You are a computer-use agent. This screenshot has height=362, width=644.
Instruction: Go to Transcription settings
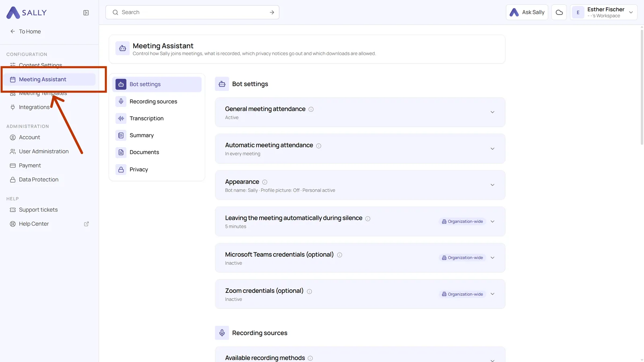(x=157, y=118)
